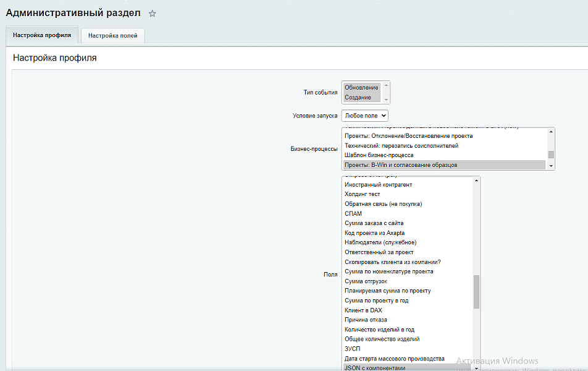The height and width of the screenshot is (371, 588).
Task: Click the business processes list scroll-up arrow
Action: (x=551, y=132)
